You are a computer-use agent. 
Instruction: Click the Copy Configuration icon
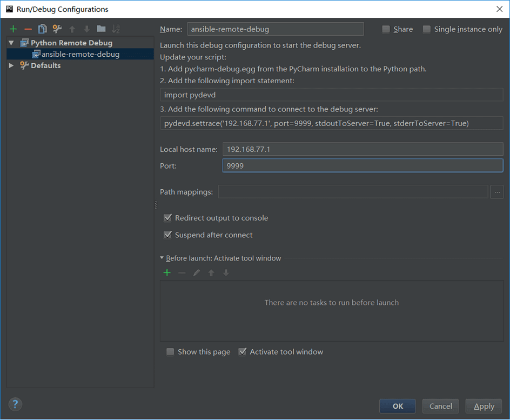tap(43, 29)
